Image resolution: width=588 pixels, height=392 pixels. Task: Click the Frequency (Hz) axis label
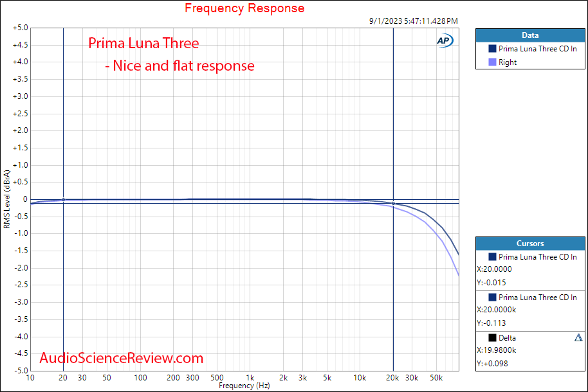[244, 386]
